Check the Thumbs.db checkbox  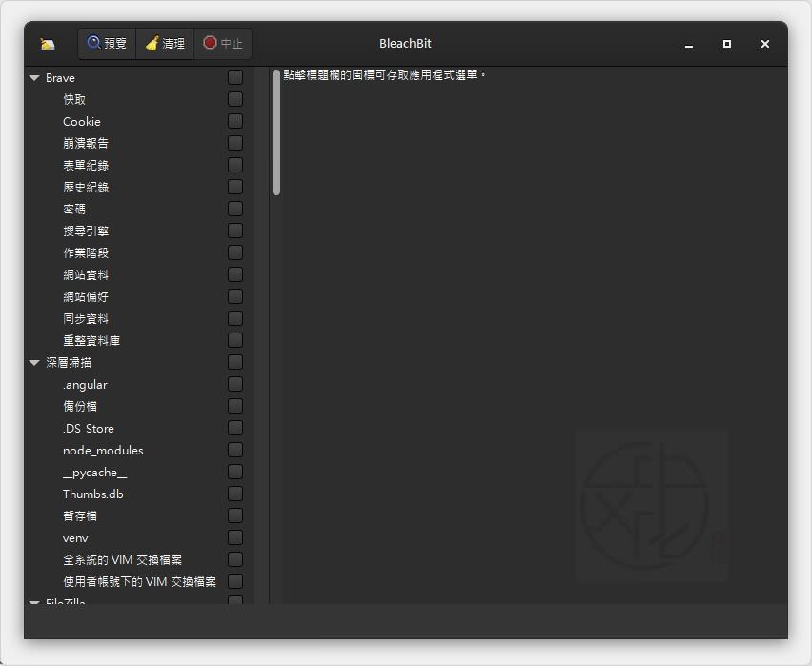(235, 494)
